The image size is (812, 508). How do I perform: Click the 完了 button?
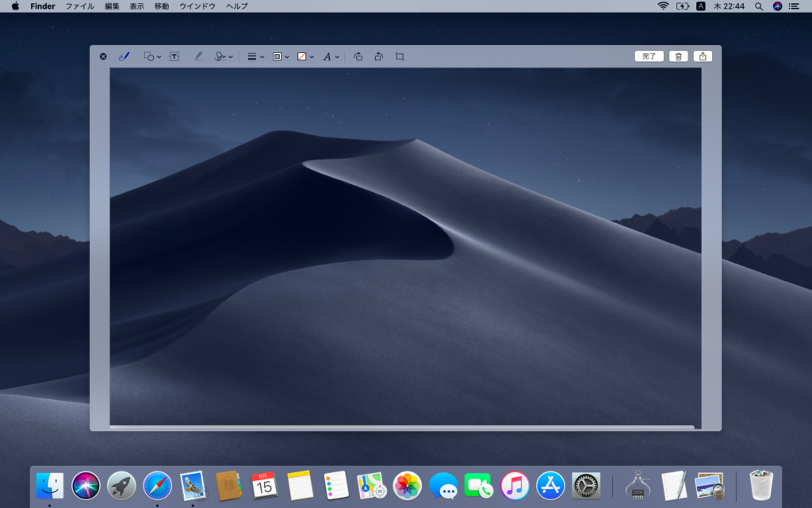point(649,56)
